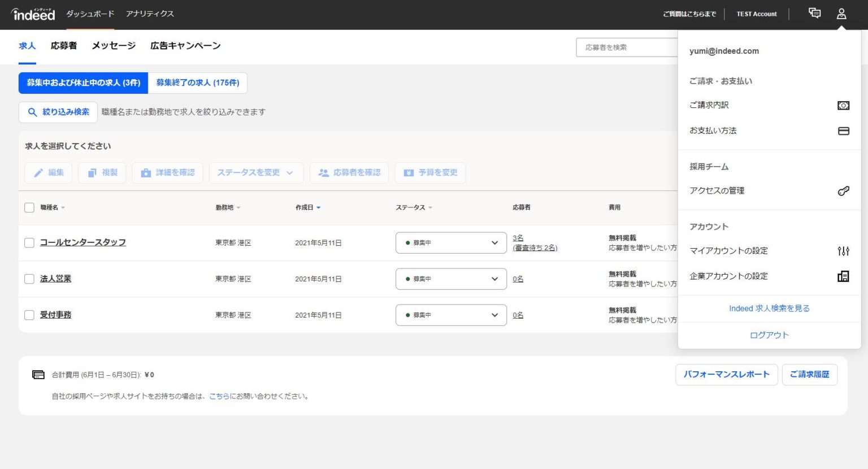
Task: Click the パフォーマンスレポート button
Action: click(x=727, y=374)
